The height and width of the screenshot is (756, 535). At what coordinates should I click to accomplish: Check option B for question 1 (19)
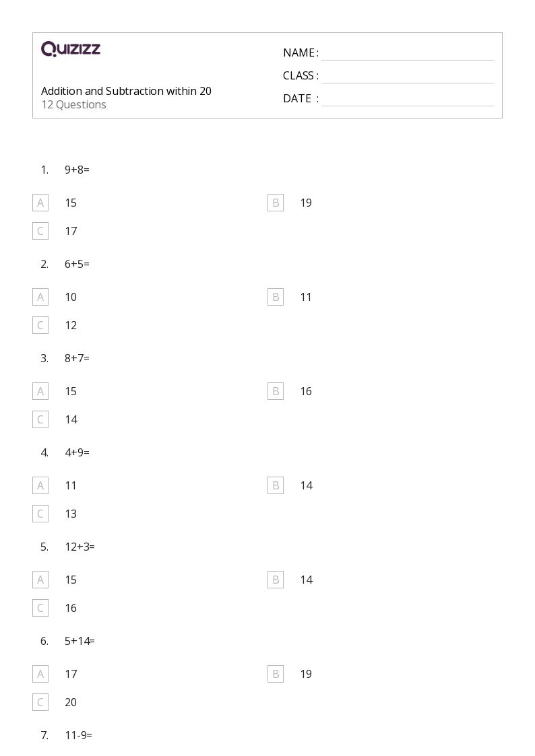tap(276, 203)
